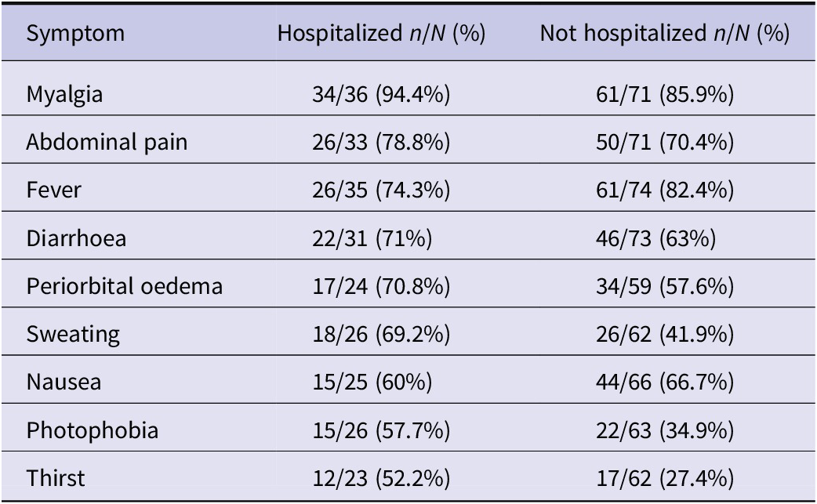This screenshot has height=504, width=817.
Task: Select the Nausea symptom cell
Action: 64,383
